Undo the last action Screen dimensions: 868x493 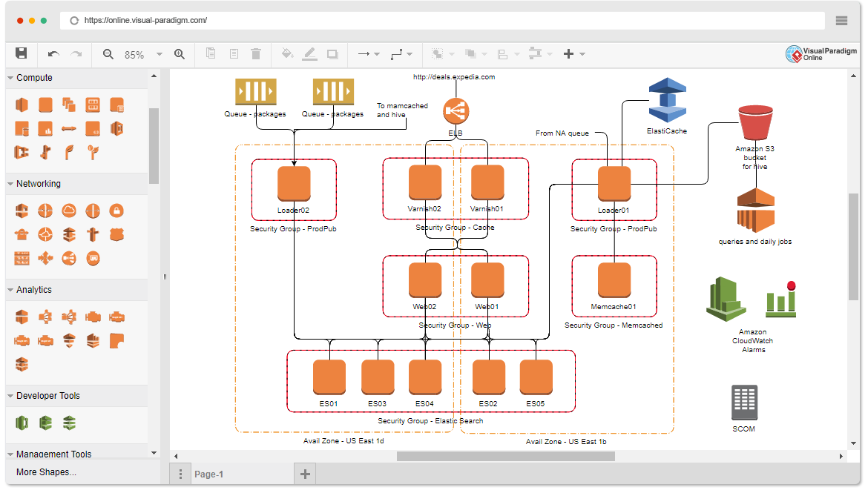click(53, 53)
